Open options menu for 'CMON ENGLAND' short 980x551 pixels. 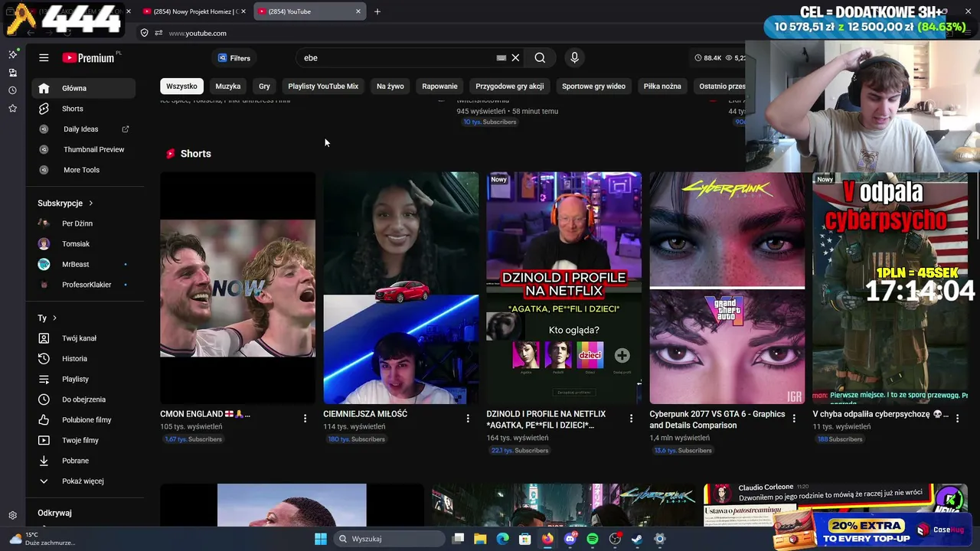coord(305,419)
